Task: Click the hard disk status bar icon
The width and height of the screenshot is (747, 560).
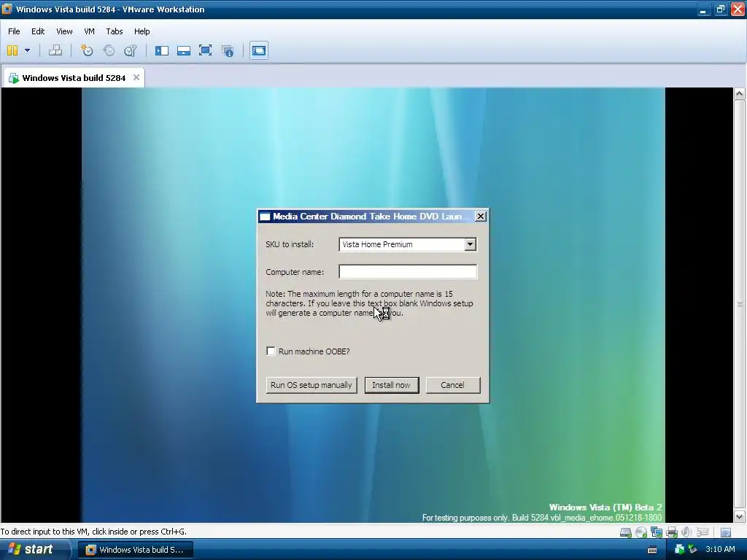Action: (x=625, y=532)
